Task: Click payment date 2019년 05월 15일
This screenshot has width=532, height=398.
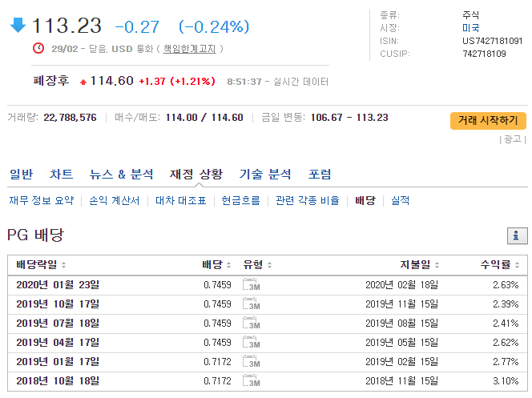Action: pos(401,343)
